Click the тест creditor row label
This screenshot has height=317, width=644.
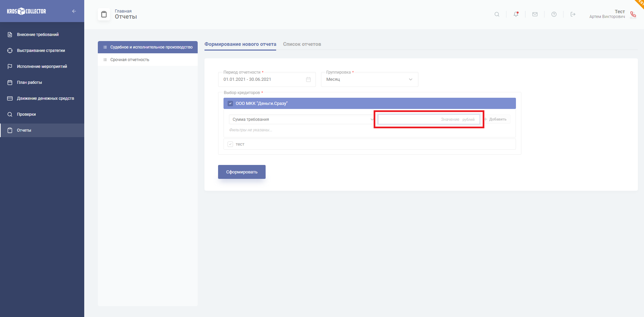tap(240, 144)
